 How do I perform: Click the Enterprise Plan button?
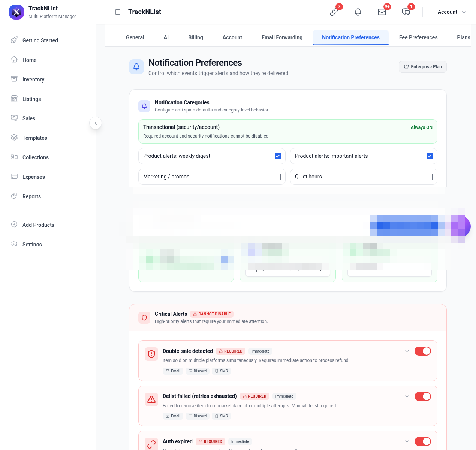(423, 67)
